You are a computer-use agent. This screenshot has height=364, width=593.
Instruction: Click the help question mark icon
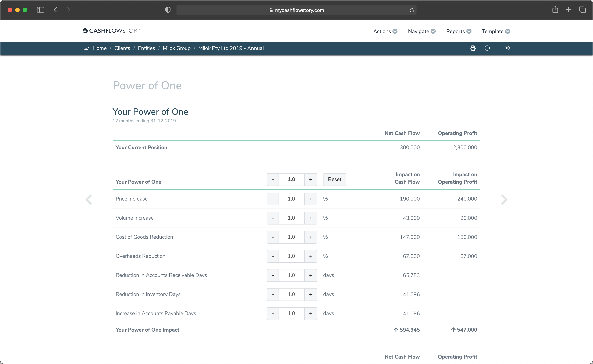point(487,48)
